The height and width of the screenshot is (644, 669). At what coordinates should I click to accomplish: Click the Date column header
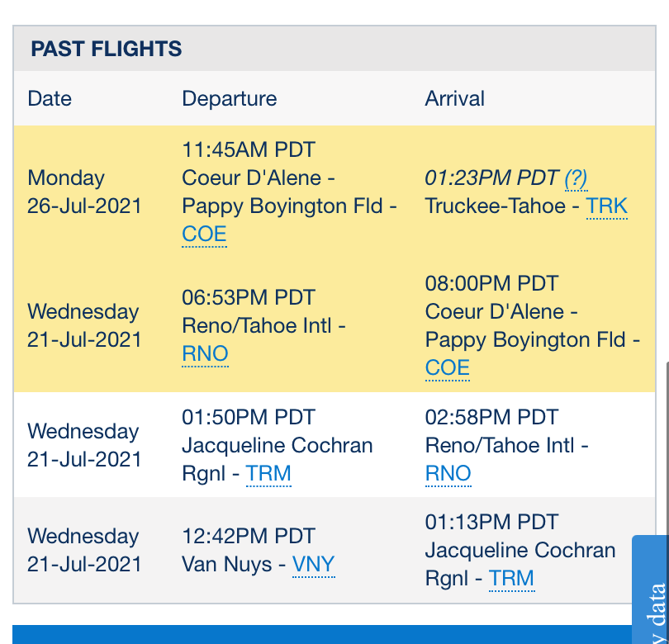[x=50, y=99]
